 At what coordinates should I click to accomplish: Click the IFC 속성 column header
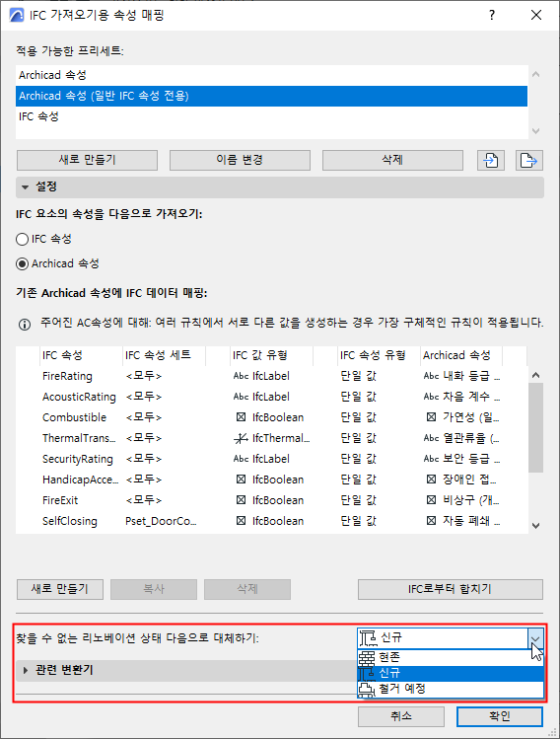[x=81, y=355]
